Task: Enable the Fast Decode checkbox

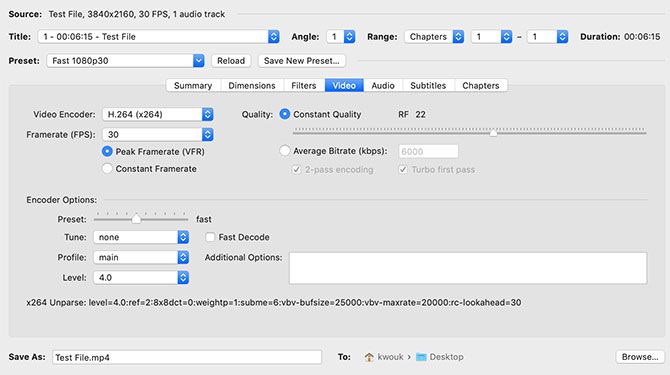Action: (210, 237)
